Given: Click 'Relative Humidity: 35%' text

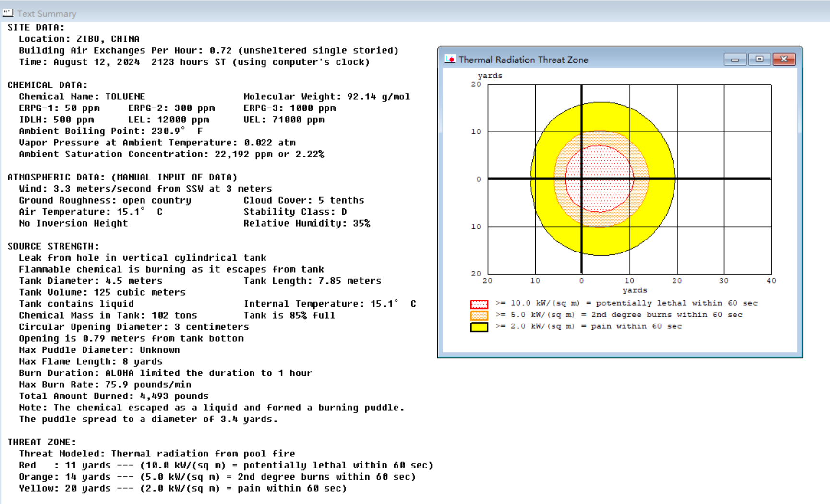Looking at the screenshot, I should click(306, 223).
